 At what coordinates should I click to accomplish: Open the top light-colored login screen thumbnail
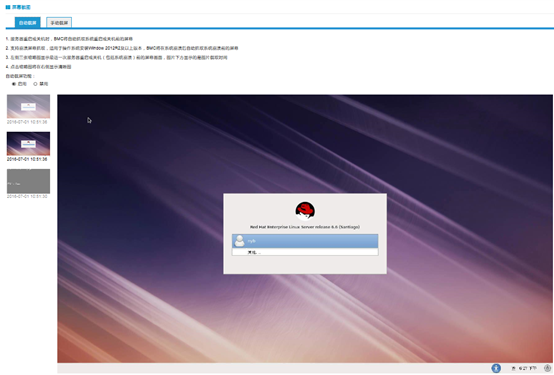click(x=28, y=106)
